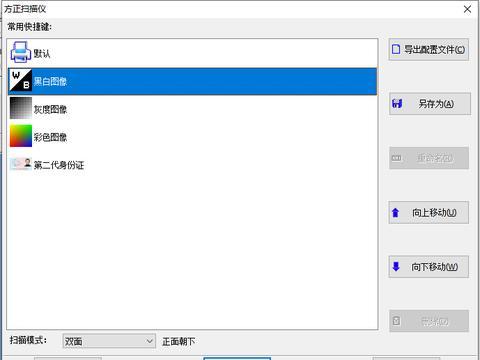Click the ID card icon
The image size is (480, 360).
21,164
